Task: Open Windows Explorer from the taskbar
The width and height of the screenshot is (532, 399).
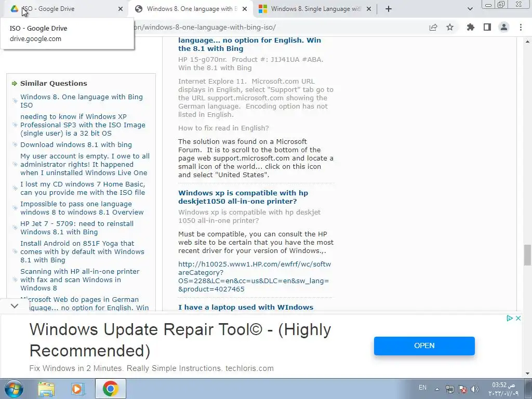Action: pos(46,389)
